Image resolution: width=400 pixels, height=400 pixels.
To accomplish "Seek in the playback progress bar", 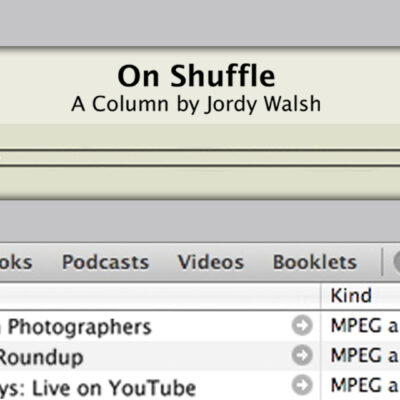I will point(200,158).
